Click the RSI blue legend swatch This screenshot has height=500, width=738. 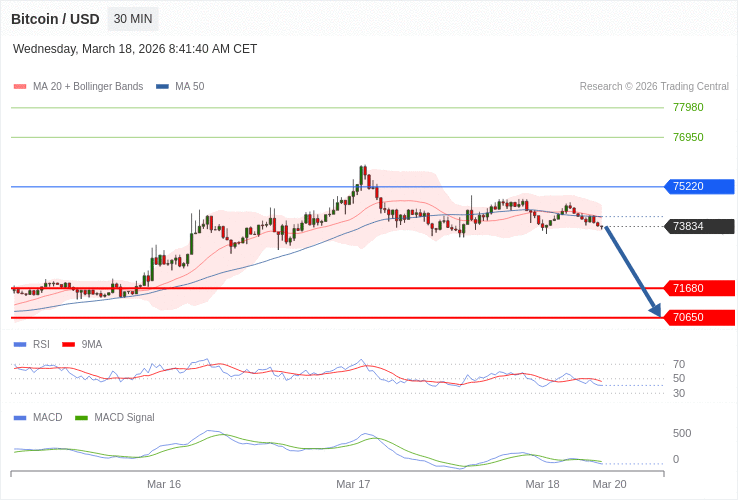coord(20,345)
